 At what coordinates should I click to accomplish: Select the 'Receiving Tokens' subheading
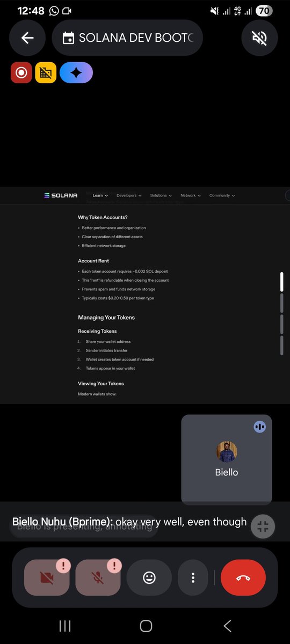[x=97, y=331]
